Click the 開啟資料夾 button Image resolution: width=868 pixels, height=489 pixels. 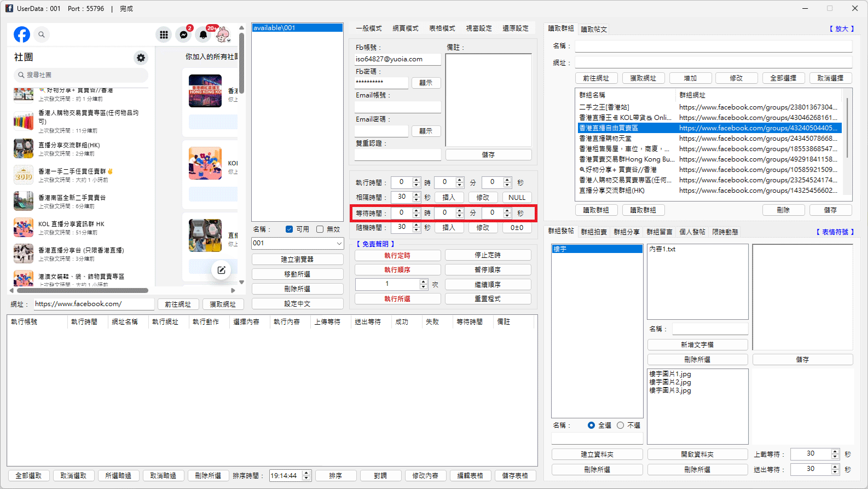point(697,454)
